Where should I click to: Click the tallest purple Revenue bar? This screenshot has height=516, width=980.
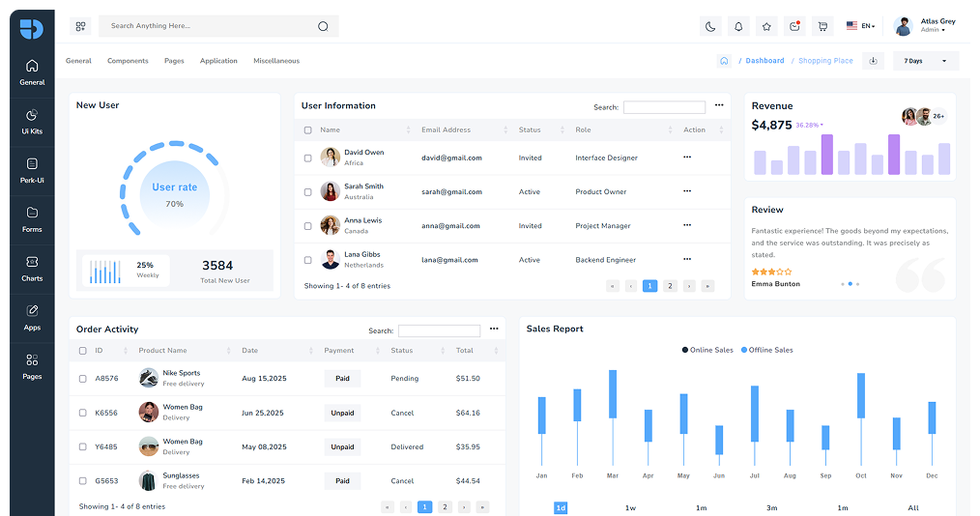coord(827,155)
